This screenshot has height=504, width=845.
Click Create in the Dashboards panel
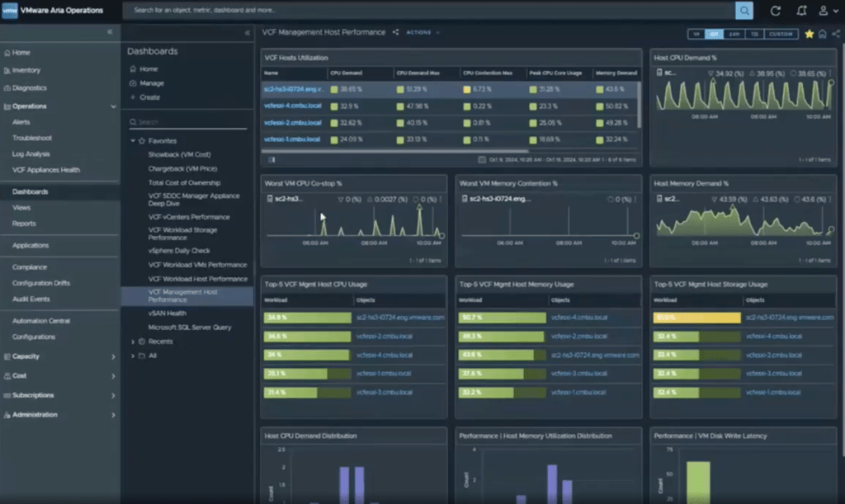click(149, 97)
